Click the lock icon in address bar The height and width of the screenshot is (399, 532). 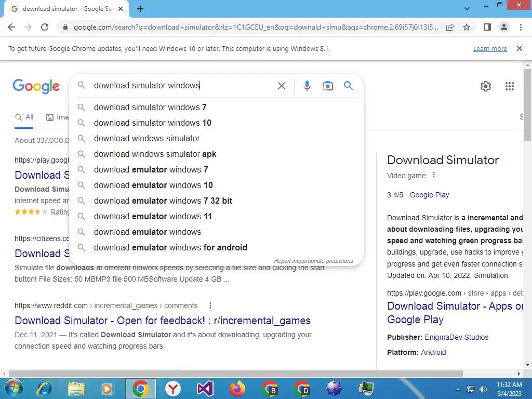point(65,27)
